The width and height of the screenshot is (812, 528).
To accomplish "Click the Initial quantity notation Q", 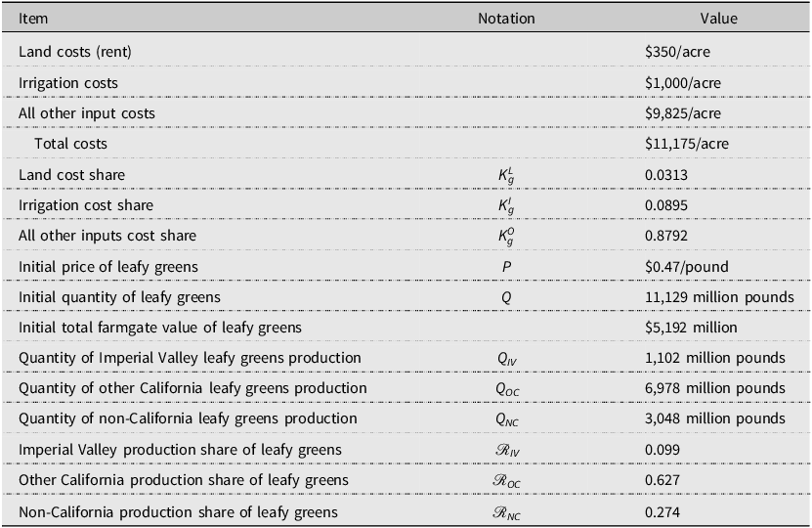I will tap(506, 297).
